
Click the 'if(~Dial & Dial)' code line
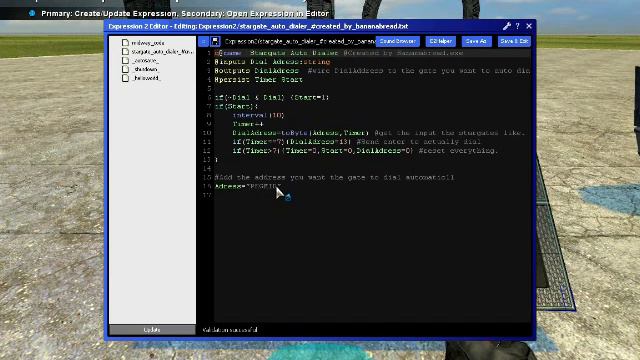coord(271,98)
